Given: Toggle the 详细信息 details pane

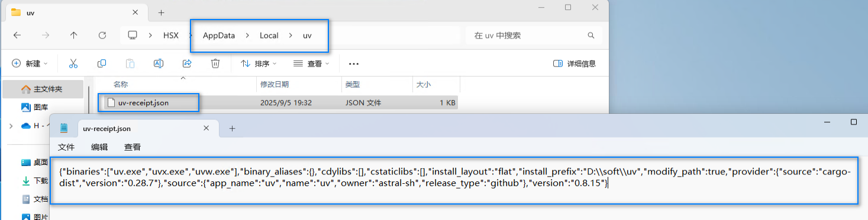Looking at the screenshot, I should (574, 63).
